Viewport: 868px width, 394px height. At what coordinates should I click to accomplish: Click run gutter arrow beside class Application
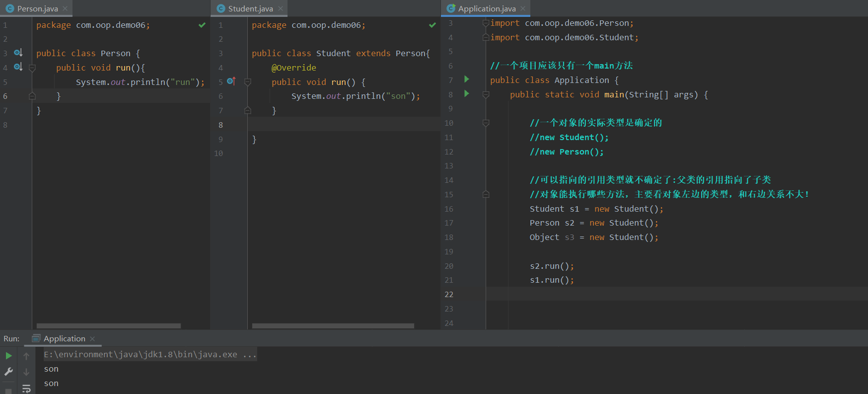[x=466, y=79]
